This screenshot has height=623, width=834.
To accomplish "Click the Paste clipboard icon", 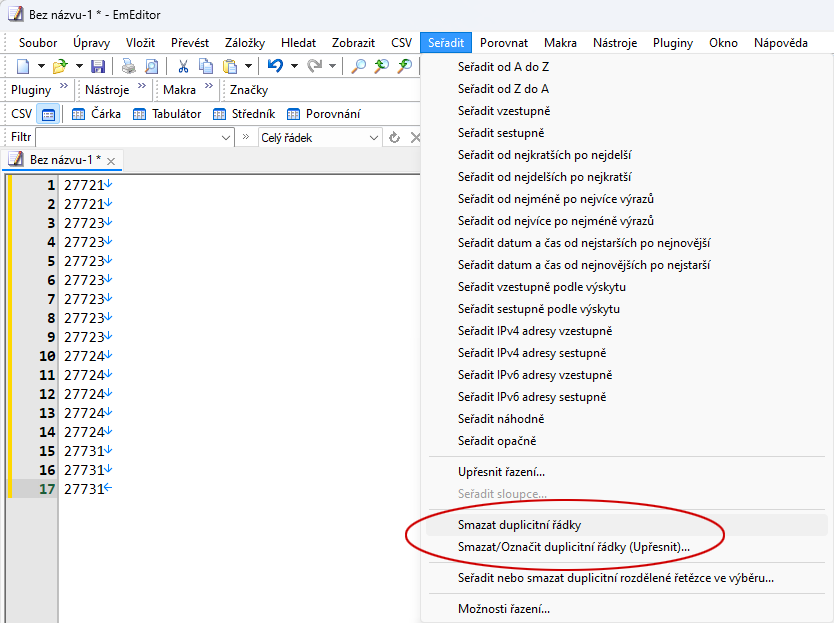I will [x=229, y=67].
